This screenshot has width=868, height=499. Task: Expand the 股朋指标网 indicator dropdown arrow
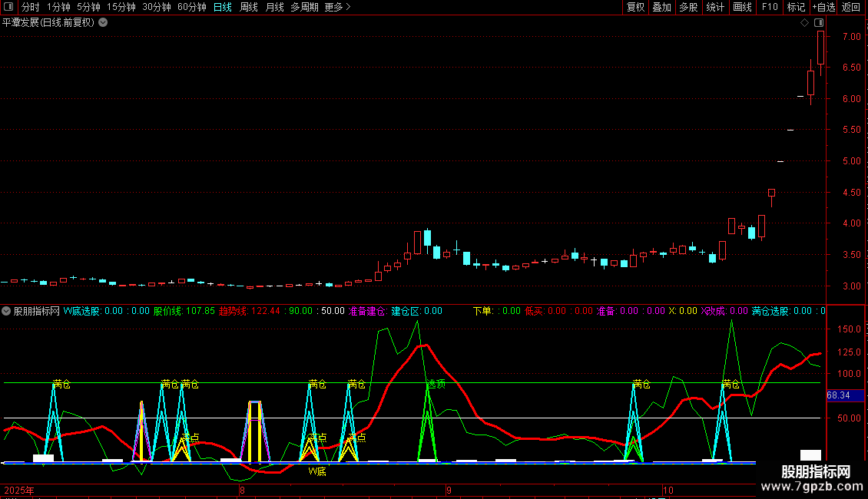pos(7,311)
